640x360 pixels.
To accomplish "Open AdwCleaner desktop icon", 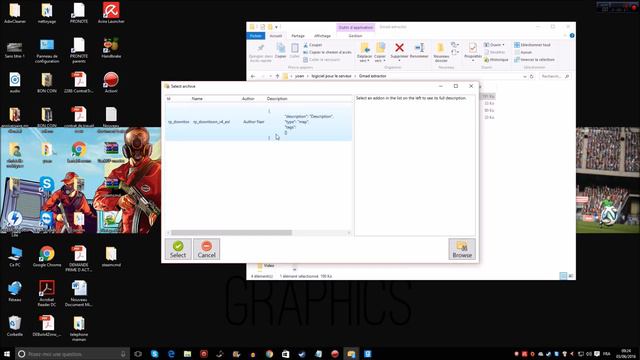I will pyautogui.click(x=15, y=13).
